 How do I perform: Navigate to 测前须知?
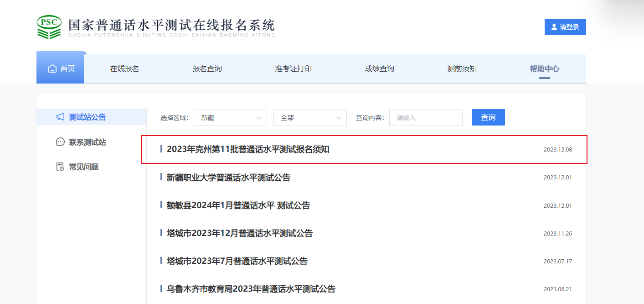[x=462, y=69]
